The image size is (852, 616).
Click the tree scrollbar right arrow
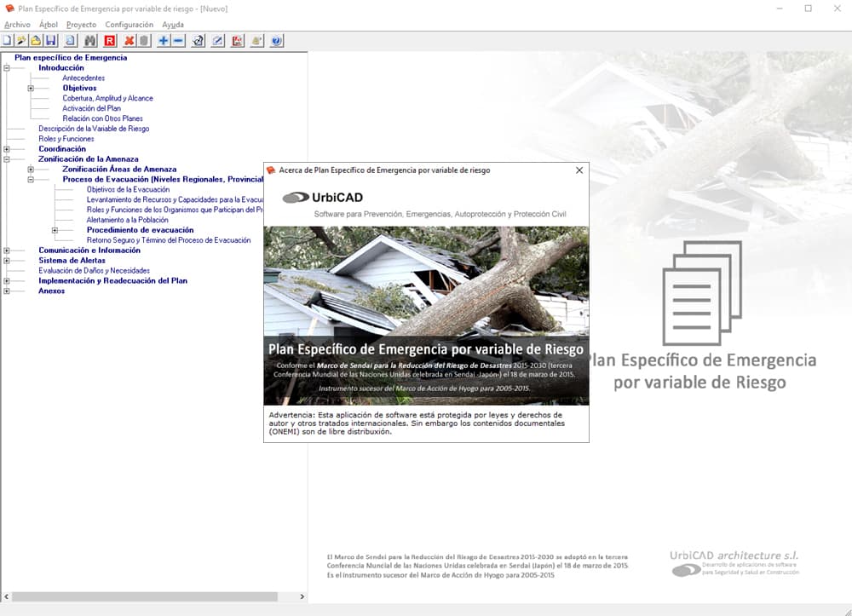click(302, 596)
